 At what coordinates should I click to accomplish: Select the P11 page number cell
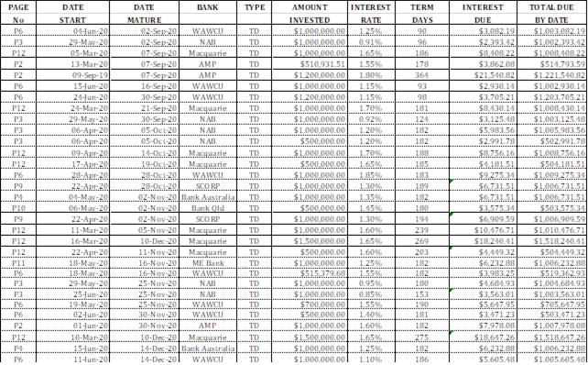(x=18, y=263)
